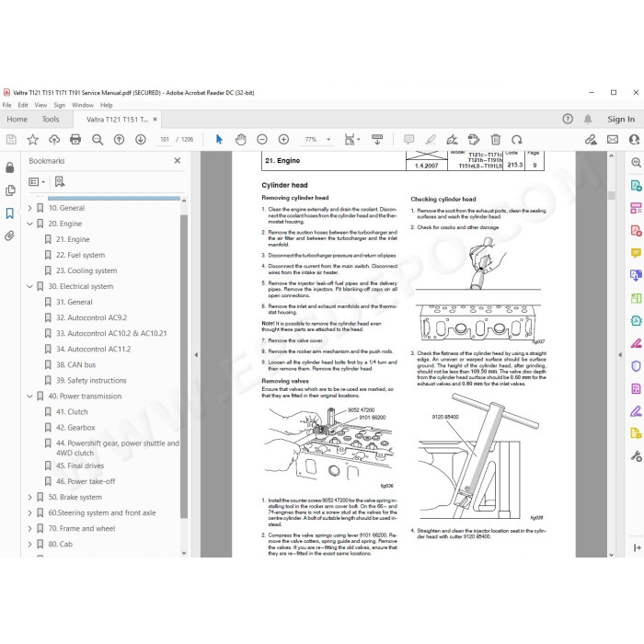This screenshot has height=644, width=644.
Task: Send file by email envelope icon
Action: click(613, 140)
